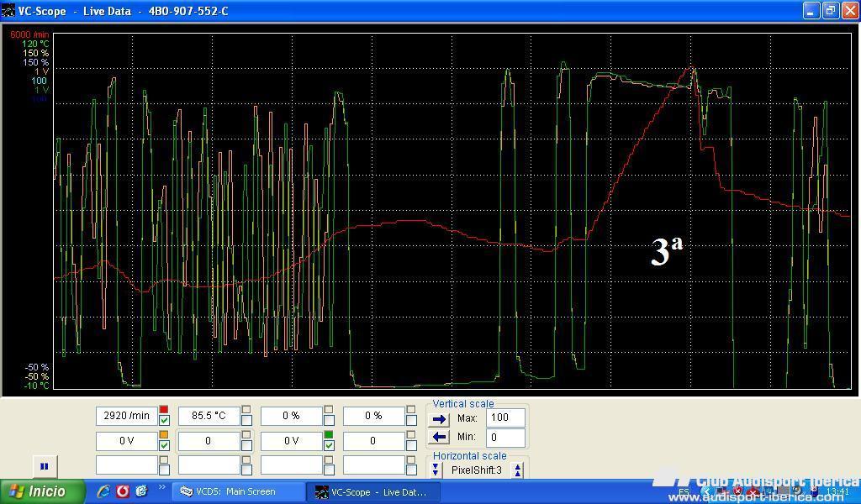The width and height of the screenshot is (861, 504).
Task: Click the Vertical scale group label
Action: (463, 404)
